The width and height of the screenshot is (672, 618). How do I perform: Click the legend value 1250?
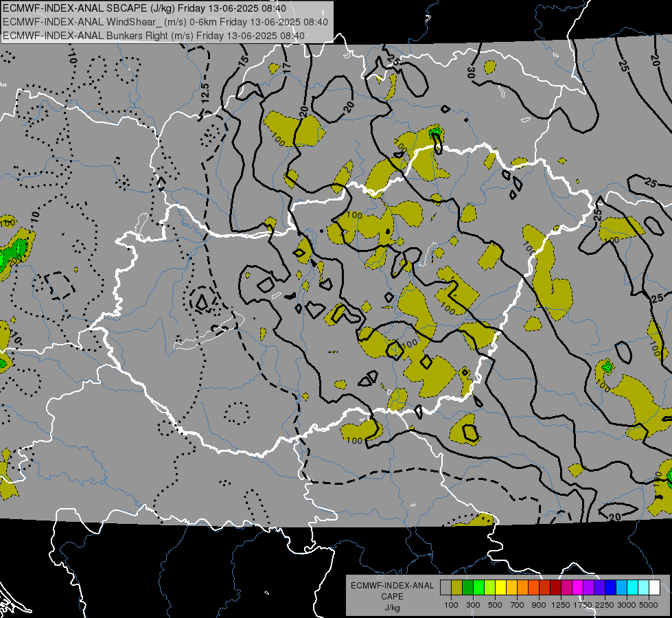pos(561,605)
